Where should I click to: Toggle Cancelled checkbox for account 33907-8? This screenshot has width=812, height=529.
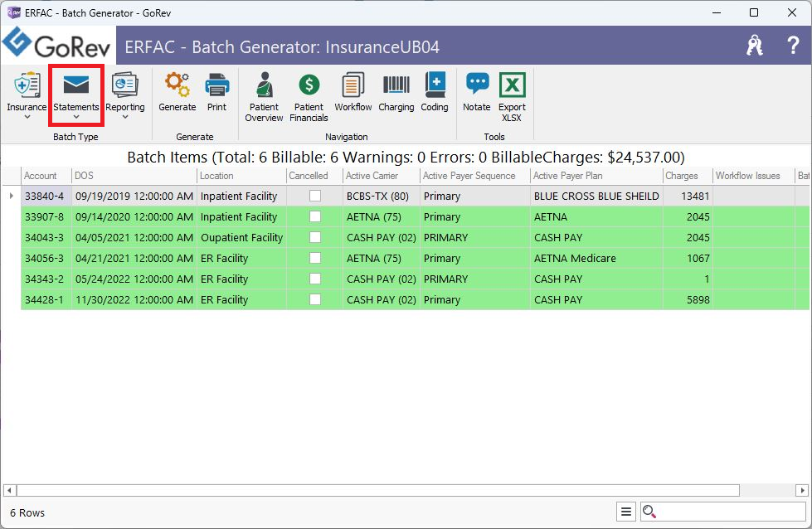[x=315, y=216]
